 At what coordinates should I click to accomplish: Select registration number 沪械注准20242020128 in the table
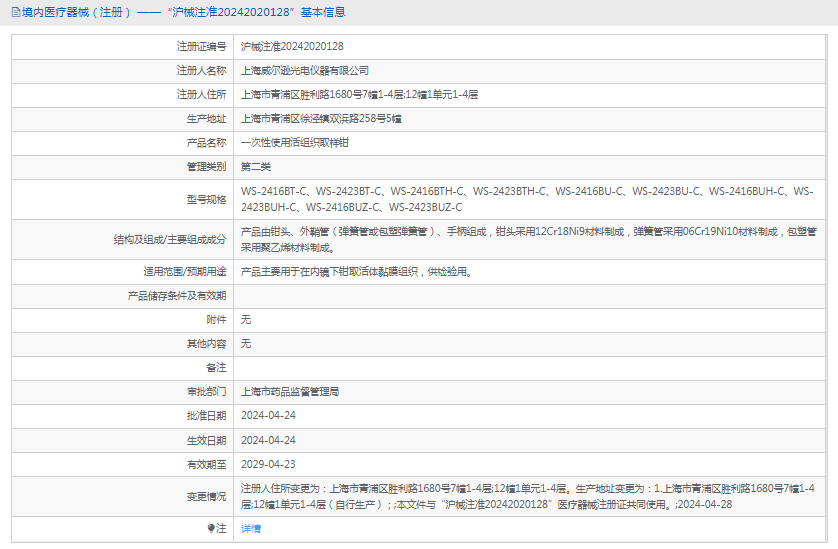(x=292, y=47)
